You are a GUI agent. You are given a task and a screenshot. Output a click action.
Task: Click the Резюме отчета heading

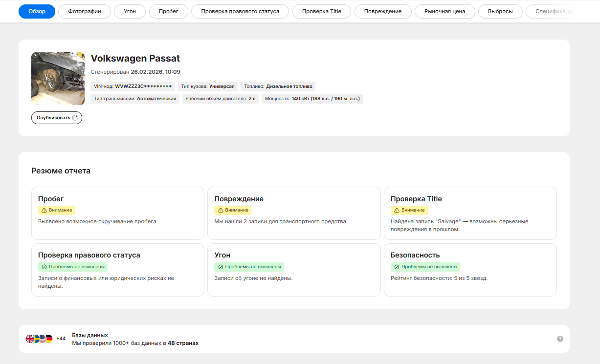[x=61, y=171]
